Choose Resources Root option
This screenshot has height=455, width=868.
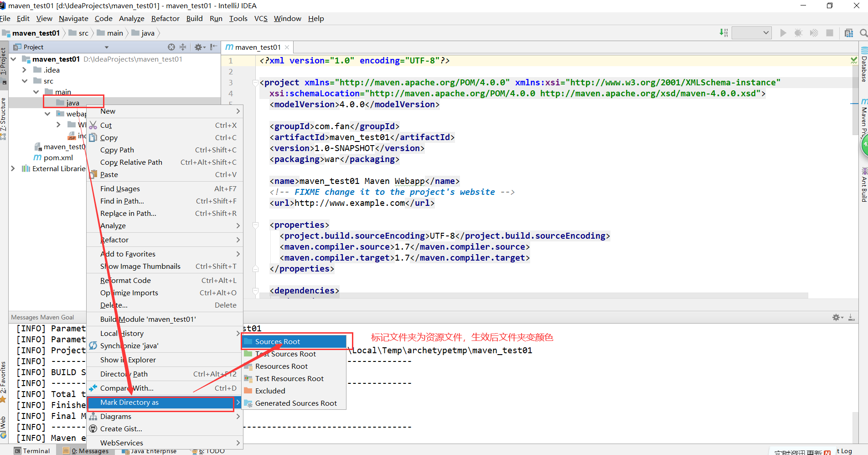(294, 366)
